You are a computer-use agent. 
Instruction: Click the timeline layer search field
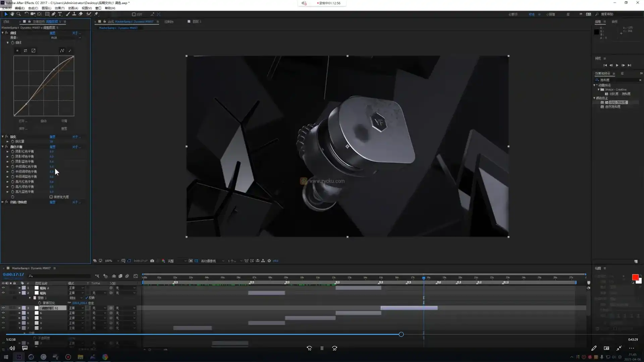coord(60,276)
